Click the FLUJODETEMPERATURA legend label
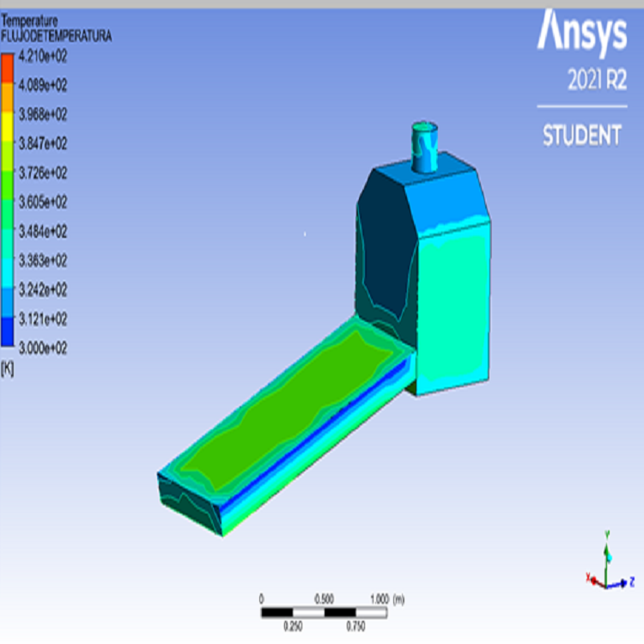Screen dimensions: 644x644 point(56,38)
